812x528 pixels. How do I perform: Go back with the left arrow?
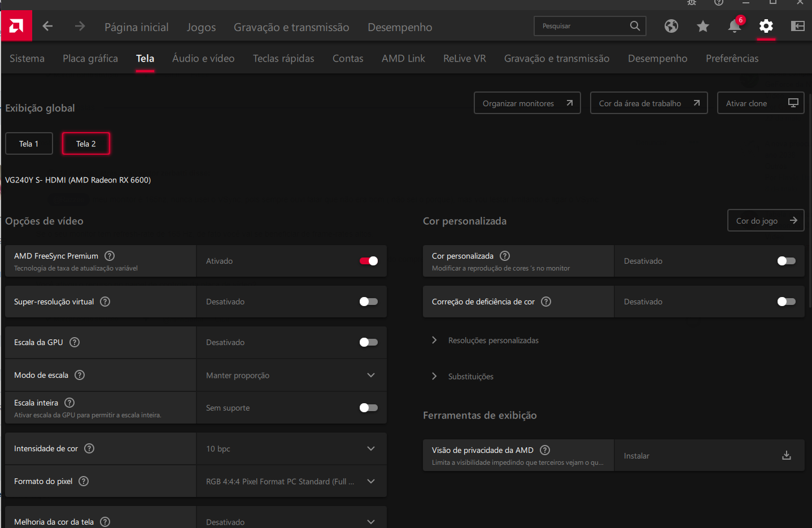(48, 26)
